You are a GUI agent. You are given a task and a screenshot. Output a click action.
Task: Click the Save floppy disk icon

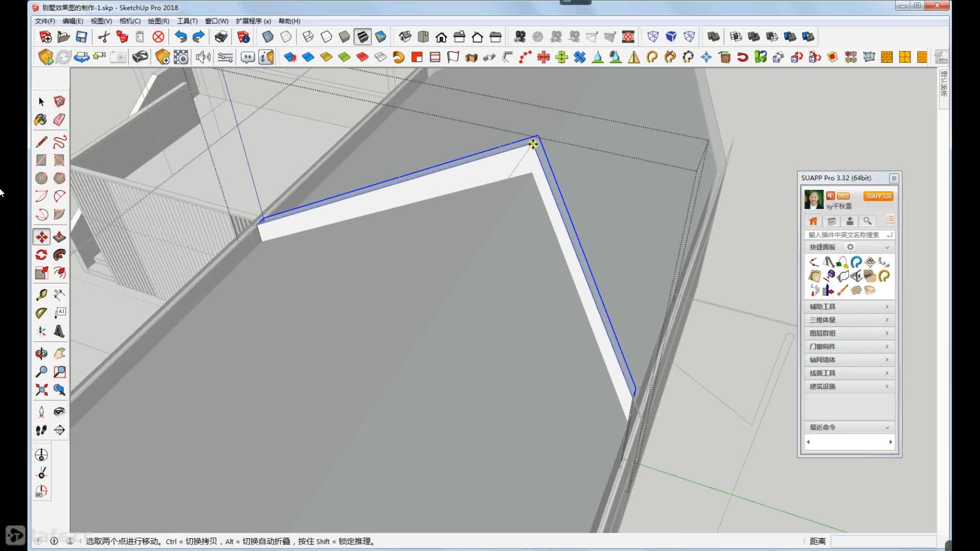pos(81,37)
